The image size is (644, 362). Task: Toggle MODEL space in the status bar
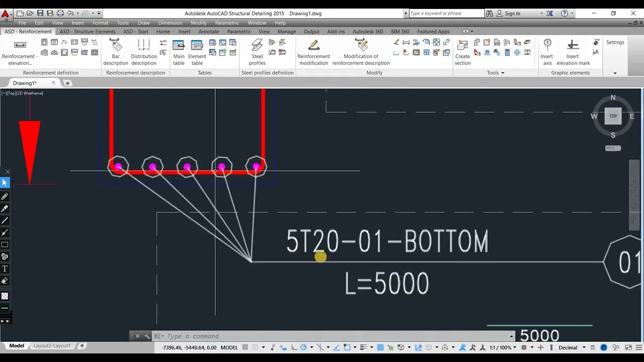click(x=229, y=347)
